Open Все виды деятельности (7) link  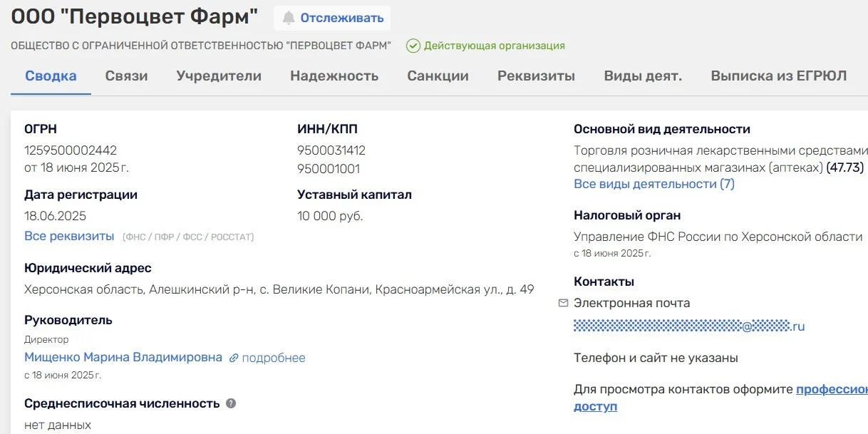pos(653,184)
